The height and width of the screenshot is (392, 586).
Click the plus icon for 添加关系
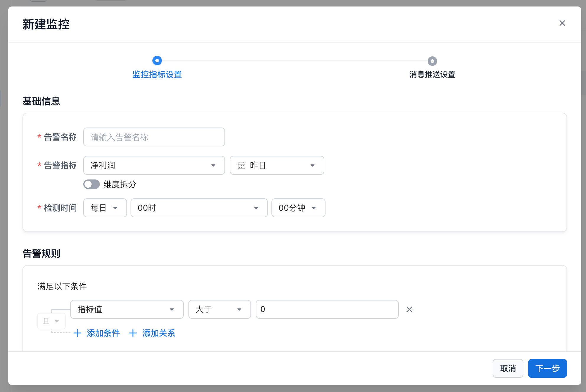point(133,333)
